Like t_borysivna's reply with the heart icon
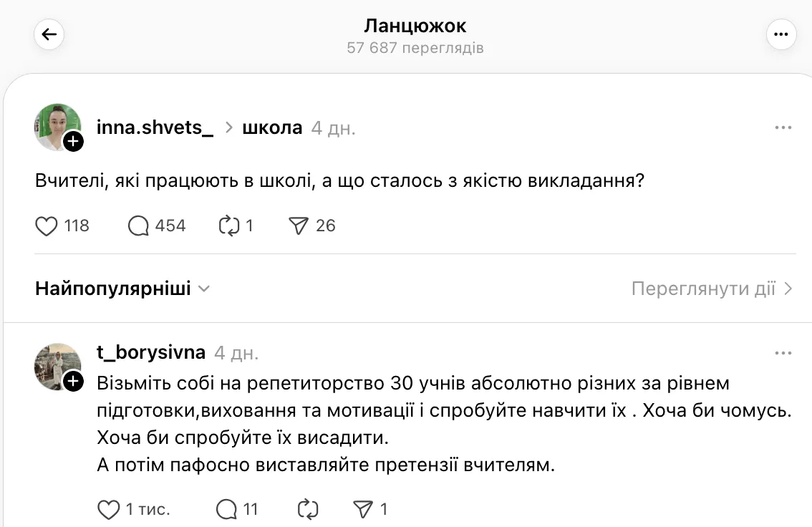This screenshot has height=527, width=812. (109, 508)
